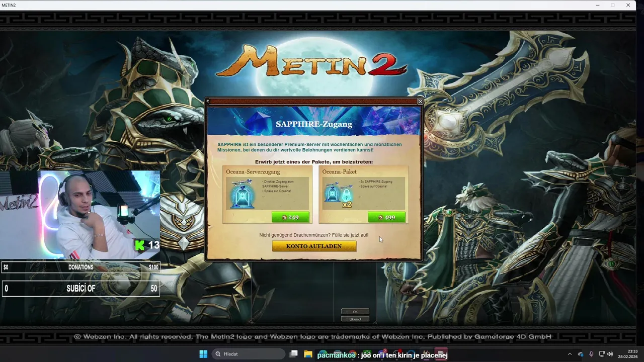Open Task View from the taskbar

pos(294,354)
